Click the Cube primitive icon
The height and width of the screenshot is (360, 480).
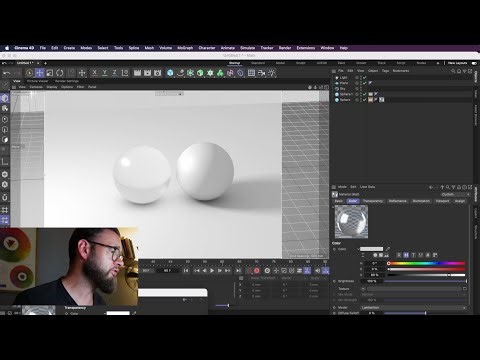coord(170,73)
